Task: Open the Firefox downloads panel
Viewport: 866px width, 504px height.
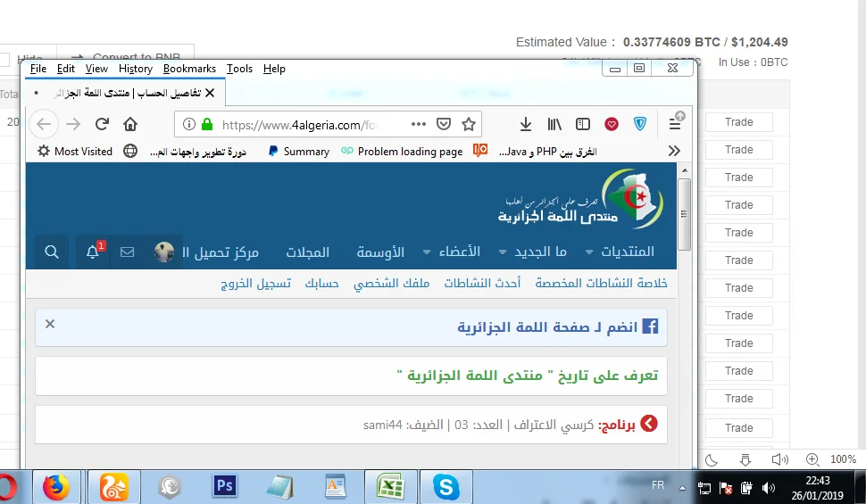Action: (x=526, y=124)
